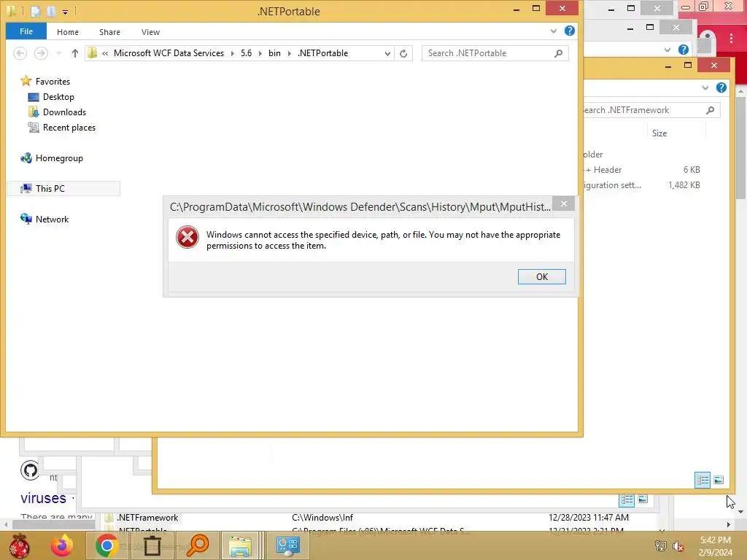Image resolution: width=747 pixels, height=560 pixels.
Task: Click the 12/28/2023 11:47 AM date cell
Action: pos(589,518)
